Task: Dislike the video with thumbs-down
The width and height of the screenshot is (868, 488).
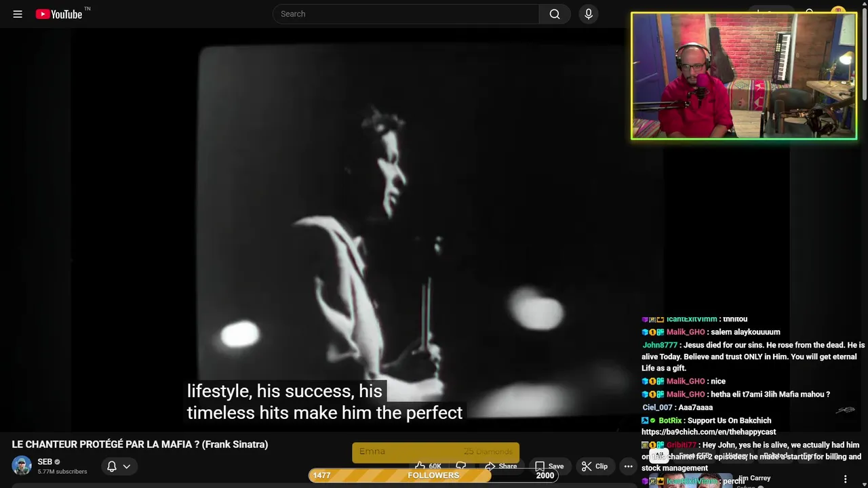Action: click(x=461, y=466)
